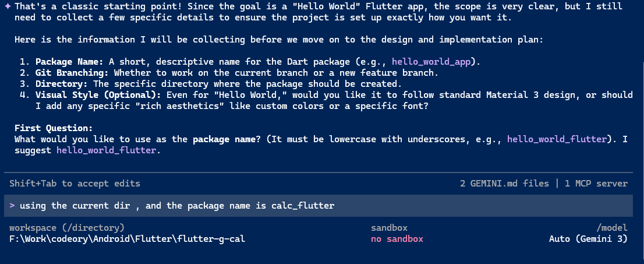Click the "2 GEMINI.md files" status indicator

(504, 183)
